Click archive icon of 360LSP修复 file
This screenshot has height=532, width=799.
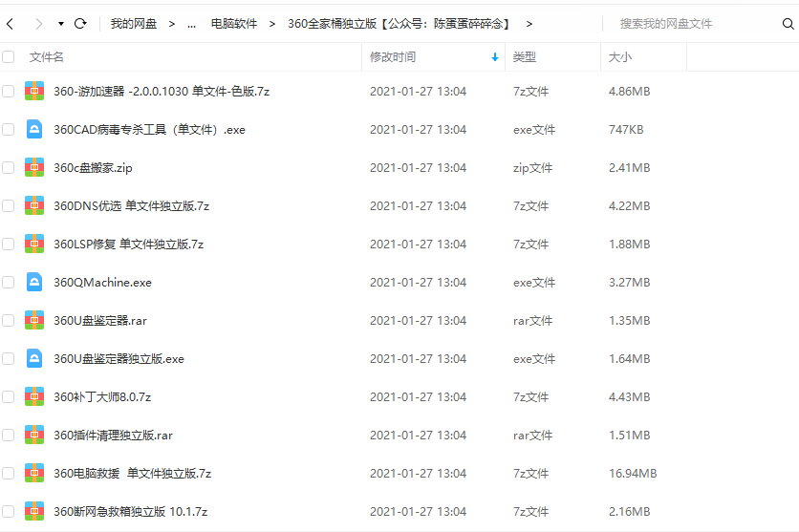[34, 244]
